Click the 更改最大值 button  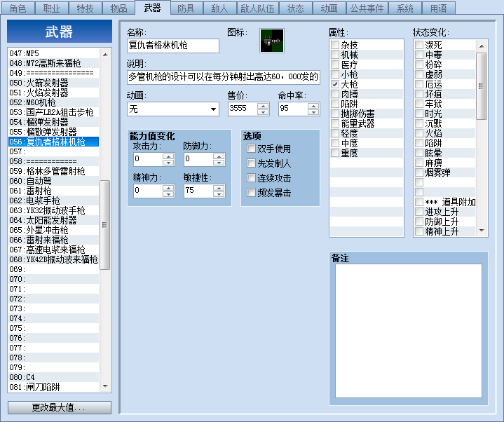[60, 407]
